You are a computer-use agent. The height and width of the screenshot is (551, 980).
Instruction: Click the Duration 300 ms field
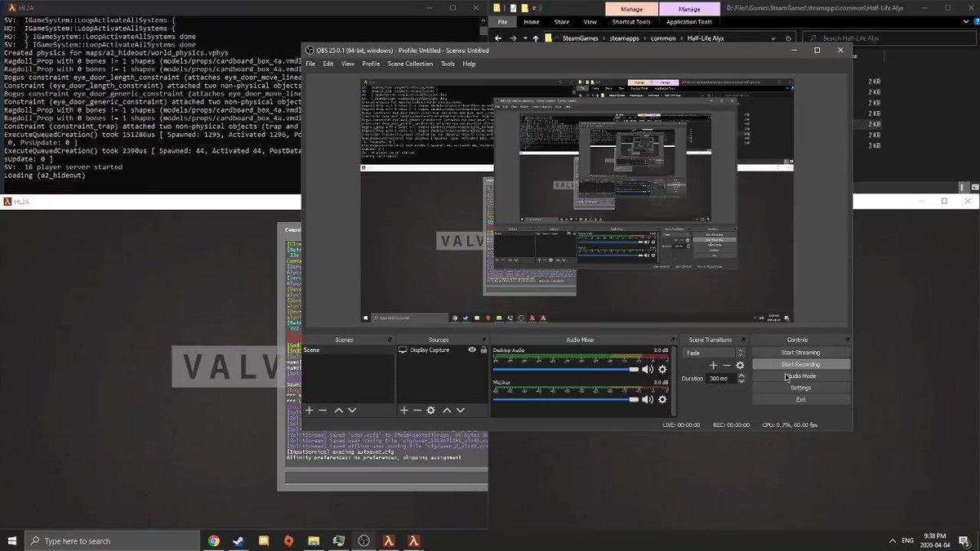coord(720,378)
